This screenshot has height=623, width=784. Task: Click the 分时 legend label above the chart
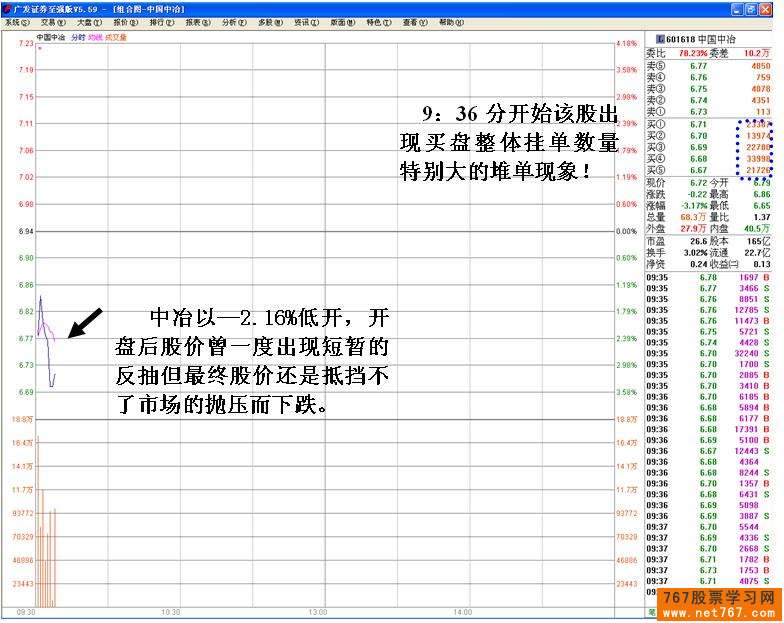(78, 38)
